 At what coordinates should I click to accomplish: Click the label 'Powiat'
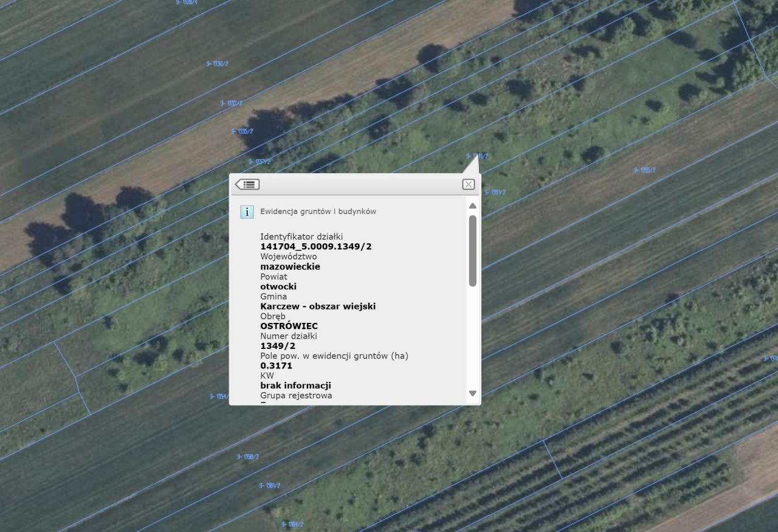click(274, 277)
